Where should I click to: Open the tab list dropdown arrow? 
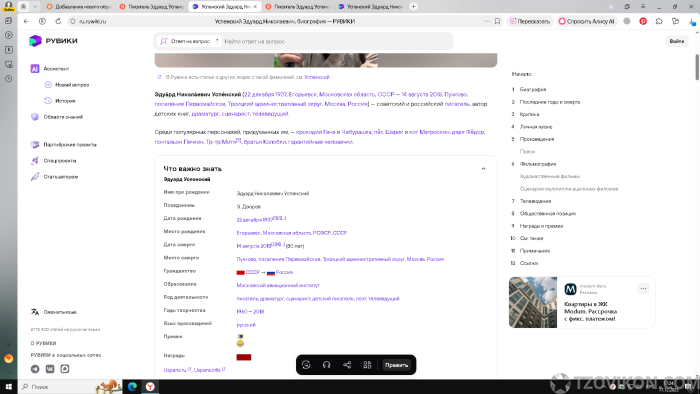[35, 6]
